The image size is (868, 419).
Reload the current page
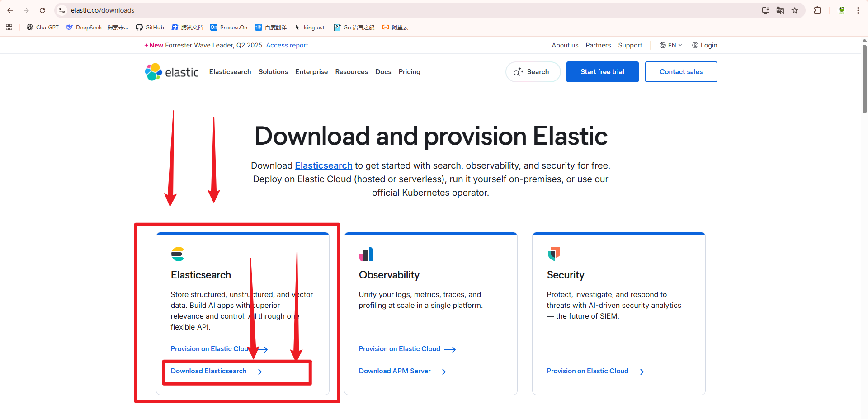coord(42,10)
